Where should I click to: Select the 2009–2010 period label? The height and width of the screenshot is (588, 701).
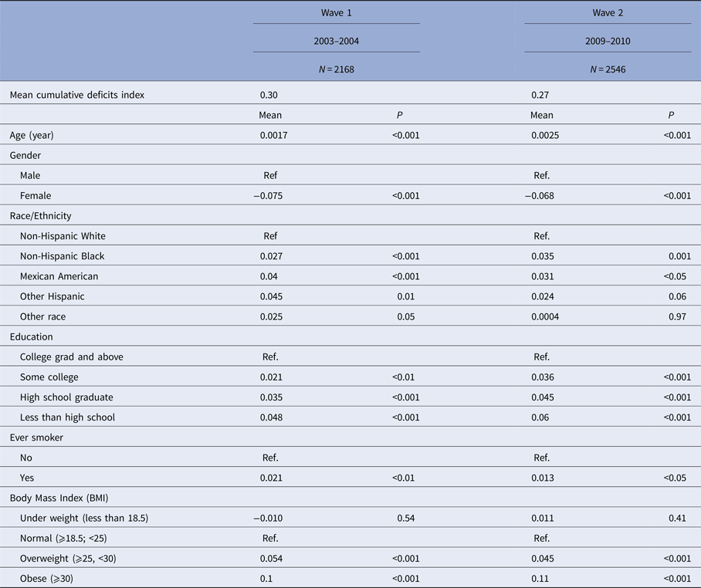tap(608, 39)
